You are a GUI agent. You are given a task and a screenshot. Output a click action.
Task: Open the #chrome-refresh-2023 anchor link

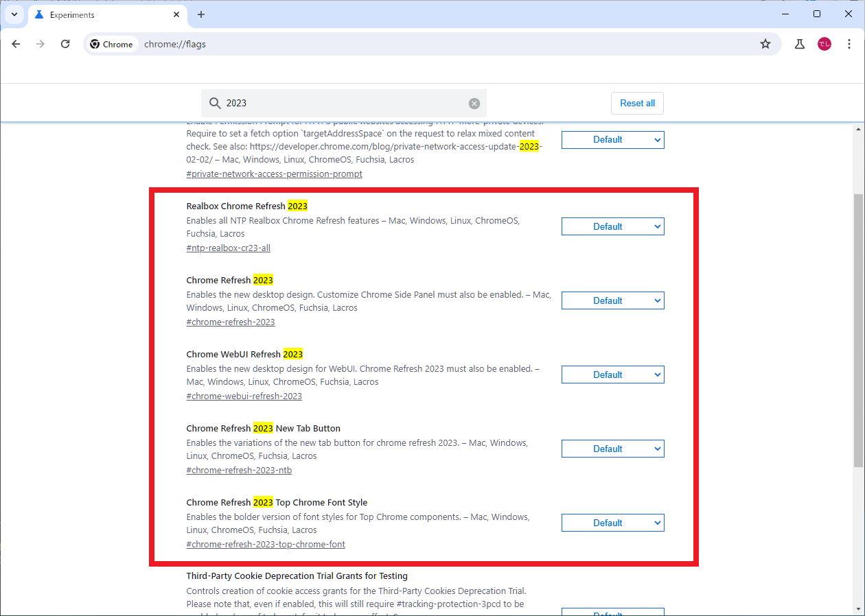(231, 322)
